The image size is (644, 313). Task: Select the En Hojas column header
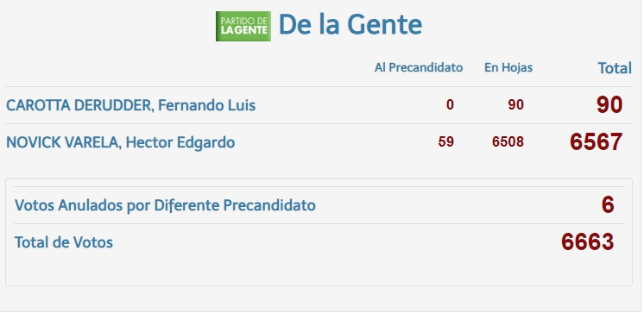(x=508, y=67)
